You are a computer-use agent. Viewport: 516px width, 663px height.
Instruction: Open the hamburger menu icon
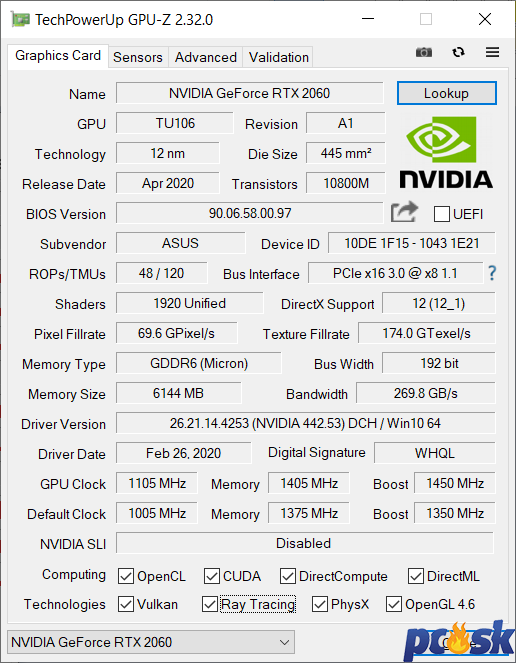click(492, 52)
